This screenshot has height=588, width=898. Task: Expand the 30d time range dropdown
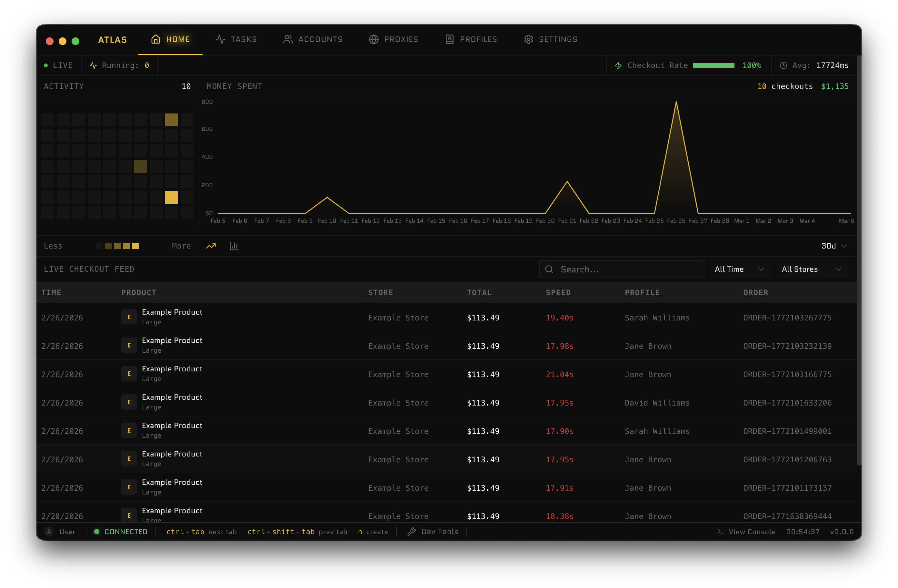tap(834, 246)
